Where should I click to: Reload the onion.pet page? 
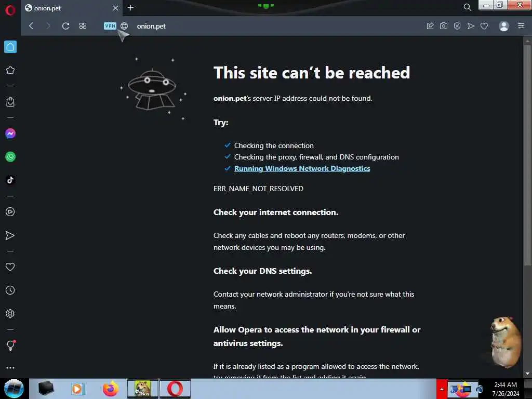pos(66,26)
